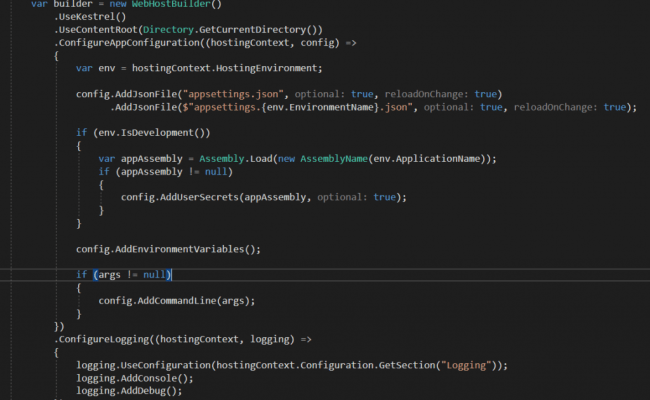Click the "Logging" string literal

coord(466,365)
